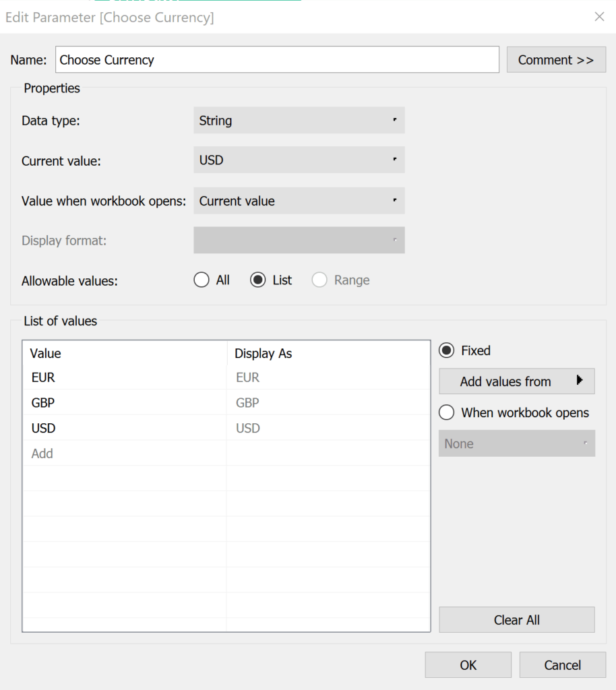
Task: Select the All allowable values option
Action: click(x=201, y=280)
